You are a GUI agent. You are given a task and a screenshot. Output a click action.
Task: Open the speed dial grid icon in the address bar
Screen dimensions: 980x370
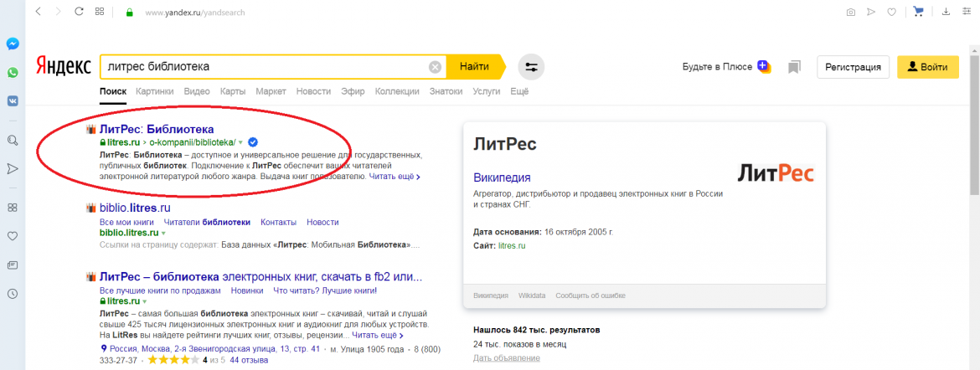pyautogui.click(x=100, y=11)
